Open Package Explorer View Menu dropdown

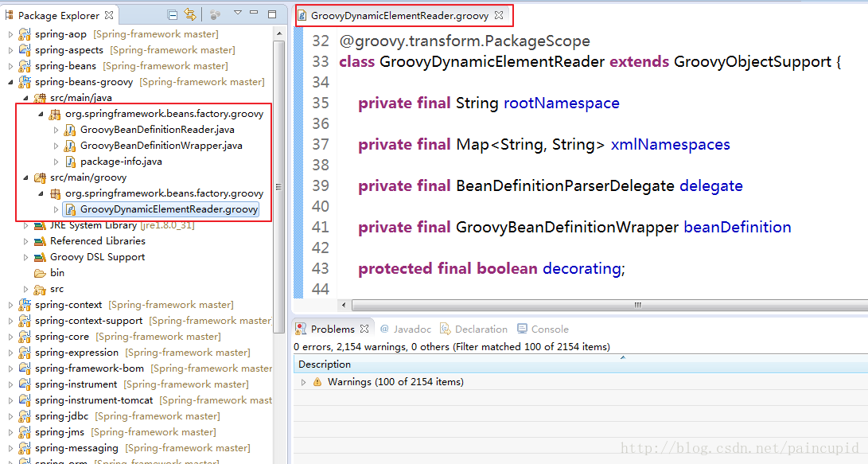point(237,13)
